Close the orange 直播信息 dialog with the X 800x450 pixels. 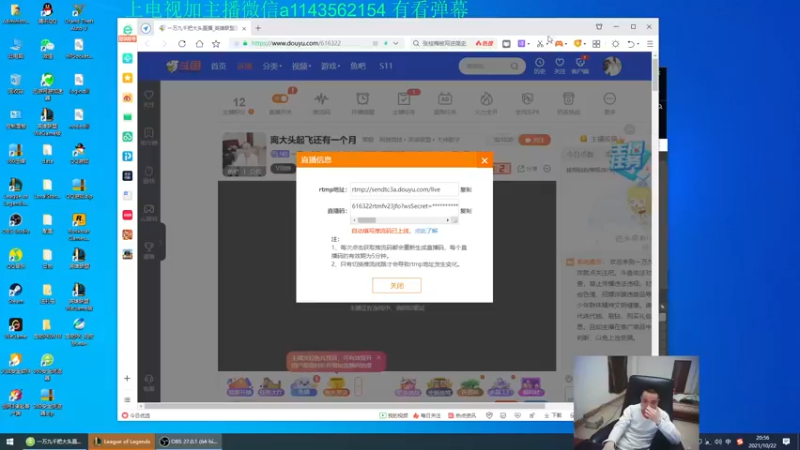point(484,160)
